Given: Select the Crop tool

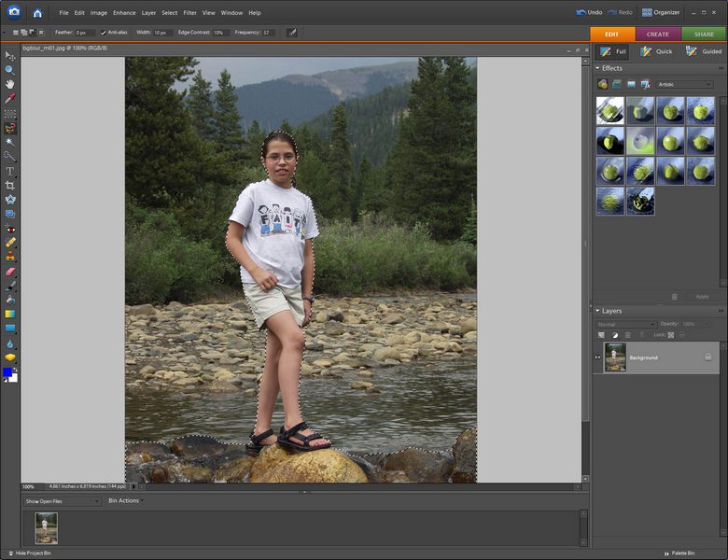Looking at the screenshot, I should point(10,185).
